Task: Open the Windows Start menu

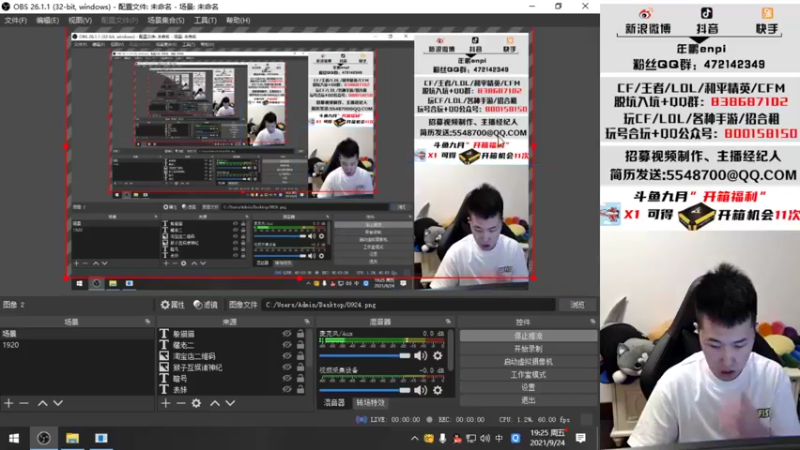Action: (x=14, y=438)
